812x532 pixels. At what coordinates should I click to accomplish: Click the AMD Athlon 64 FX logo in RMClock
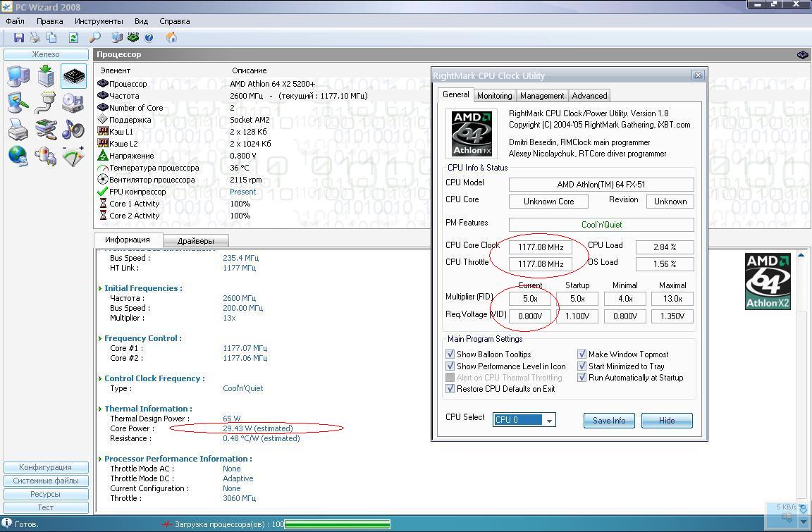pyautogui.click(x=472, y=133)
